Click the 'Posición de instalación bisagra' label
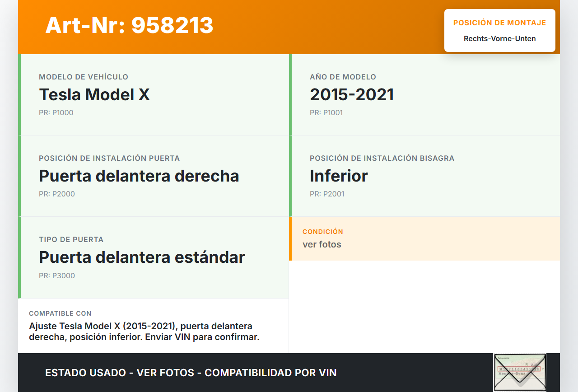The image size is (578, 392). pos(382,158)
